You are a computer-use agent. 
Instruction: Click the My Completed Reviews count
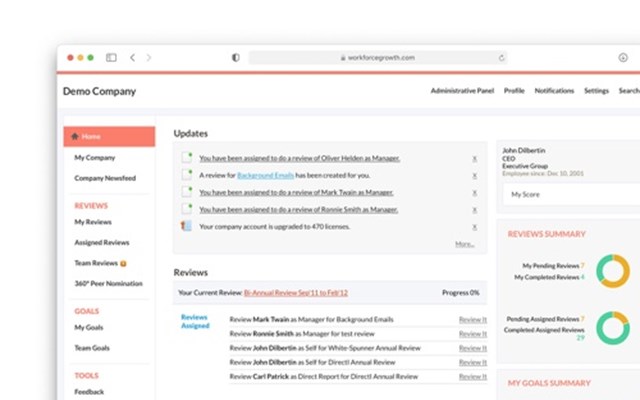582,277
